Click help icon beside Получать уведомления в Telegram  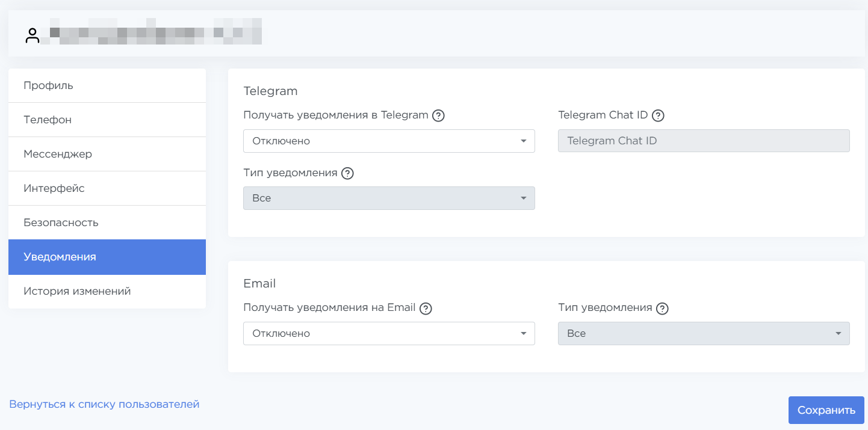439,115
